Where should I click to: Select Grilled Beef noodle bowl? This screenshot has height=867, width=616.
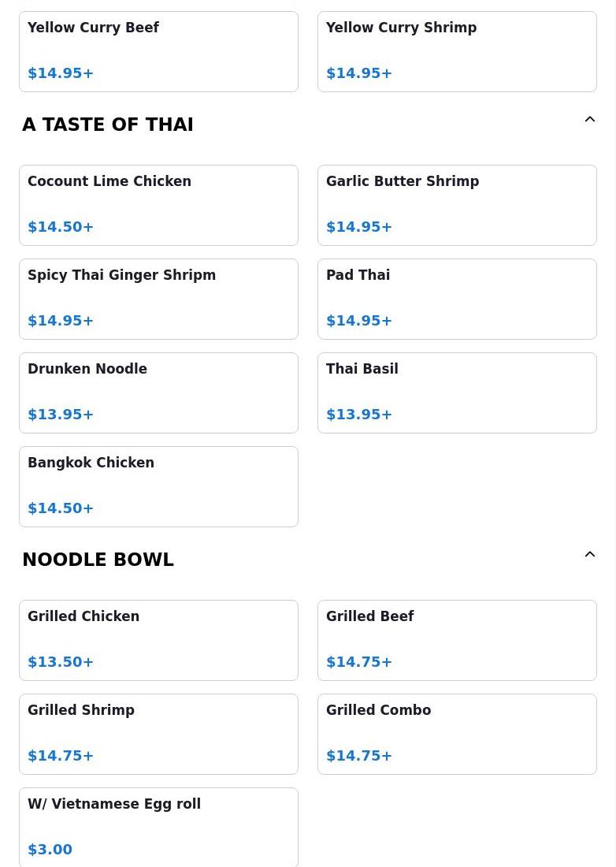coord(457,640)
